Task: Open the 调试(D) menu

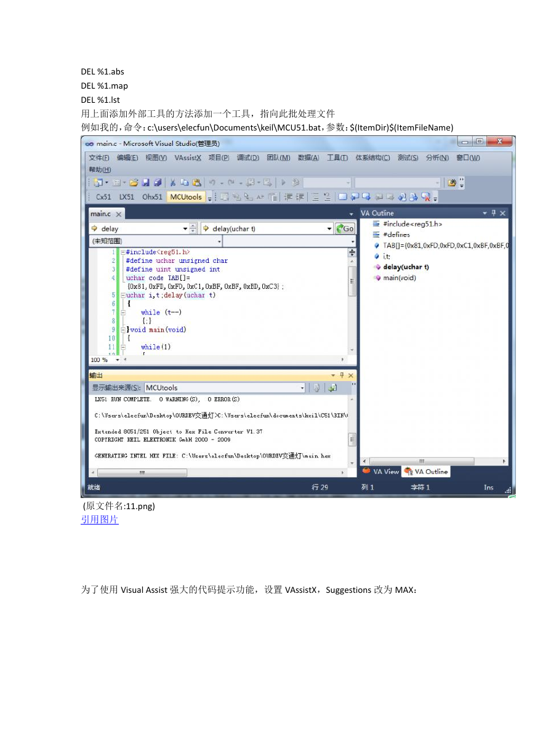Action: point(248,158)
